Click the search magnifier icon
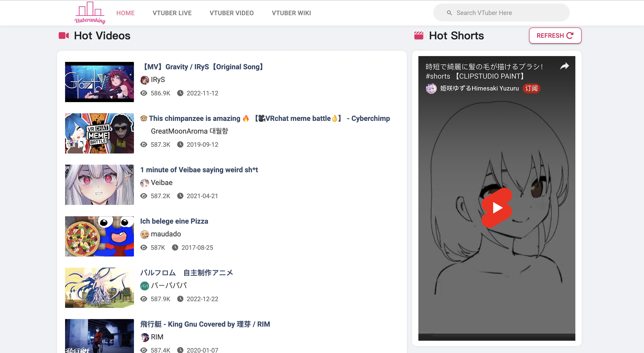644x353 pixels. (449, 13)
